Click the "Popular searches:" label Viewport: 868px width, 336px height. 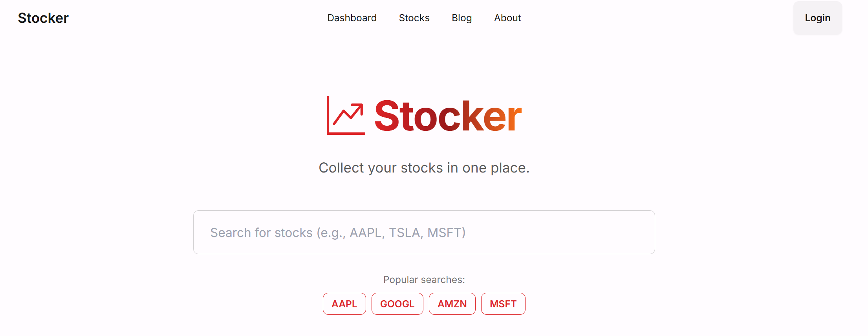pos(424,279)
